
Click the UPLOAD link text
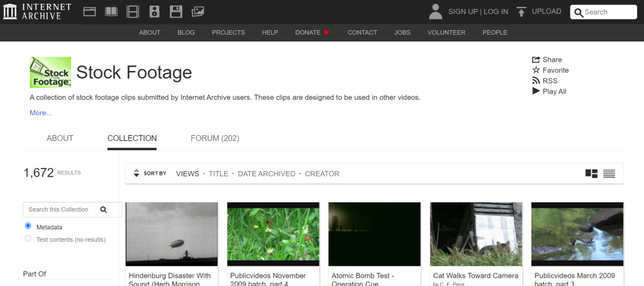(547, 11)
